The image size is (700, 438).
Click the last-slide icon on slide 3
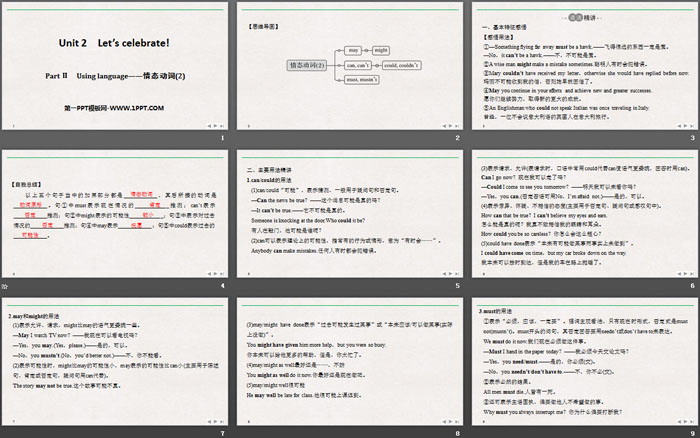coord(692,126)
